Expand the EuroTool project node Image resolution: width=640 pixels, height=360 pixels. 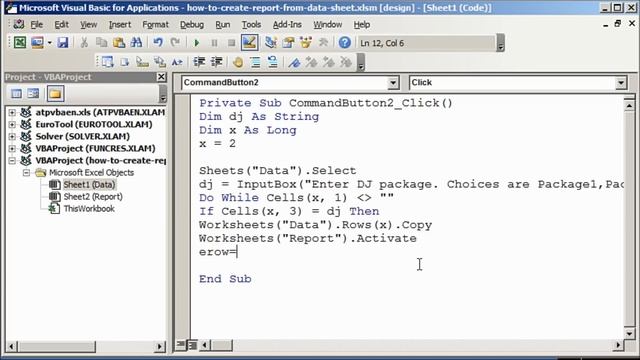coord(12,124)
